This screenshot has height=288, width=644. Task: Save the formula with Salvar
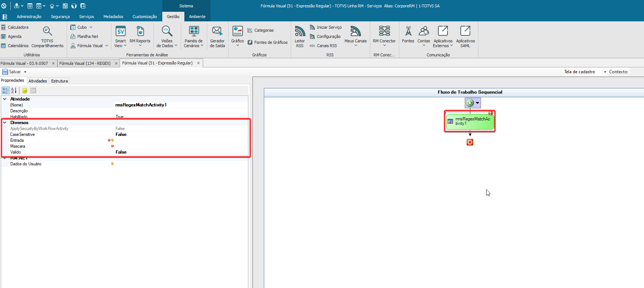point(12,72)
